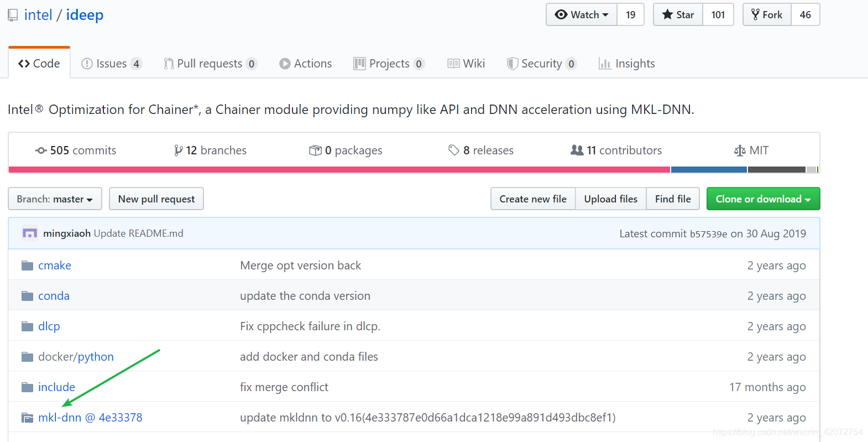Open the conda folder
This screenshot has width=868, height=442.
(54, 296)
